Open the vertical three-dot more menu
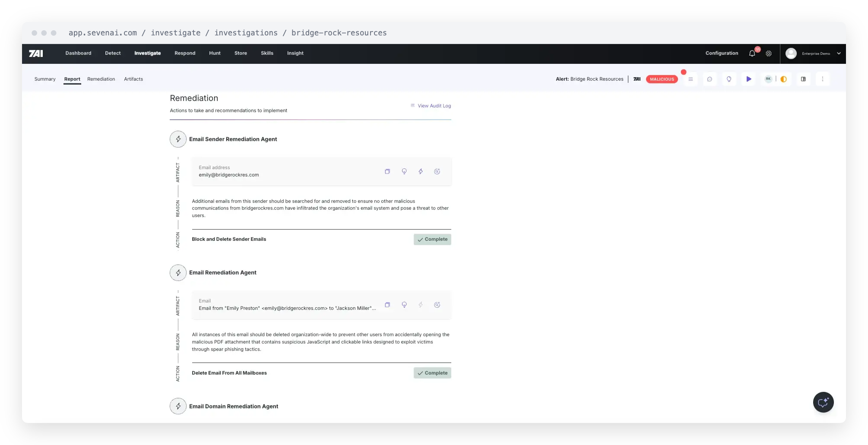Viewport: 868px width, 445px height. [x=823, y=79]
